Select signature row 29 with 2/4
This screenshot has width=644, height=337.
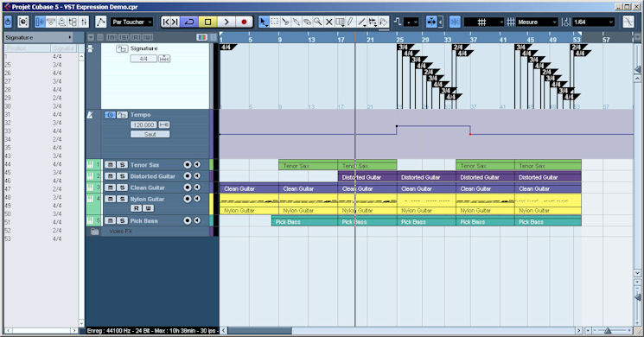point(41,98)
